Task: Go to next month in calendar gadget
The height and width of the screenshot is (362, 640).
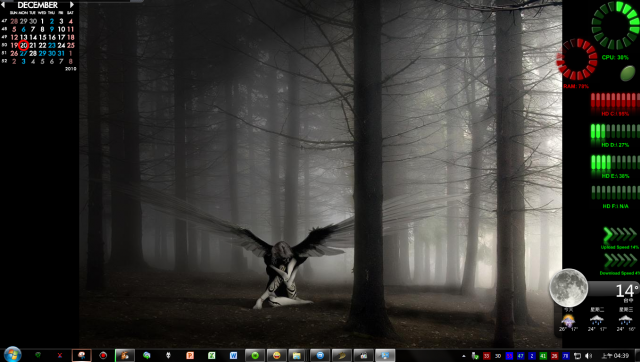Action: 72,5
